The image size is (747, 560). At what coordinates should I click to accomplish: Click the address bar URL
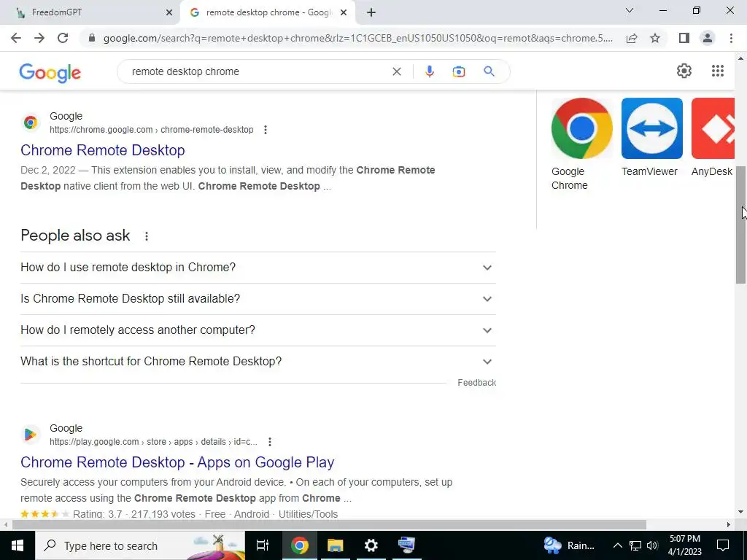[357, 38]
